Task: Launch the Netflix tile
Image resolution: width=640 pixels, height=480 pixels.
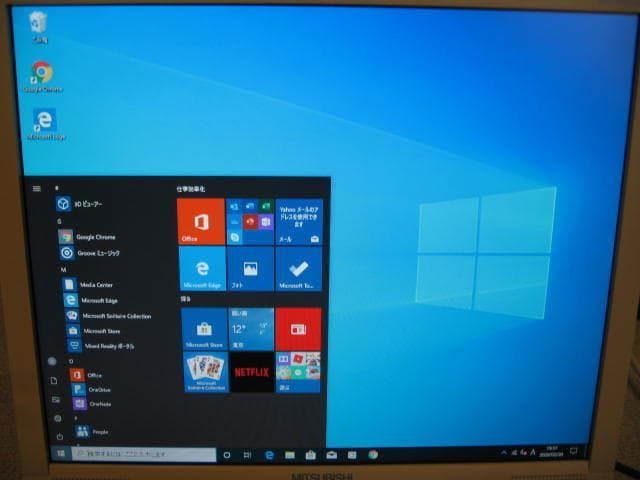Action: click(x=252, y=372)
